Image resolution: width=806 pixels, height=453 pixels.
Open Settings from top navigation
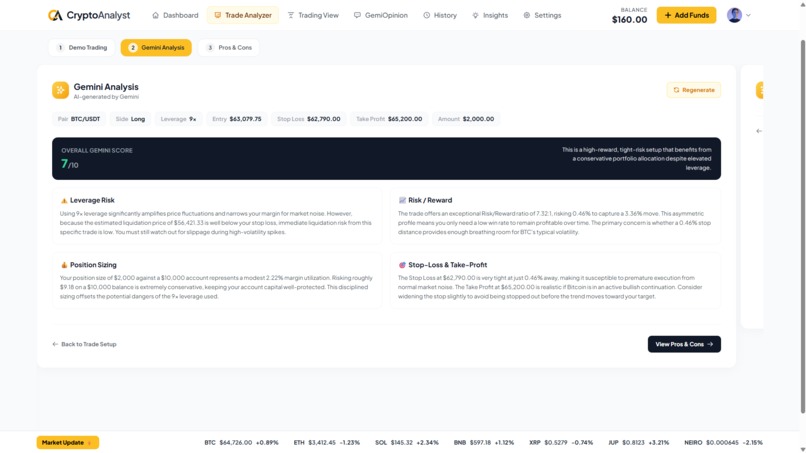542,15
